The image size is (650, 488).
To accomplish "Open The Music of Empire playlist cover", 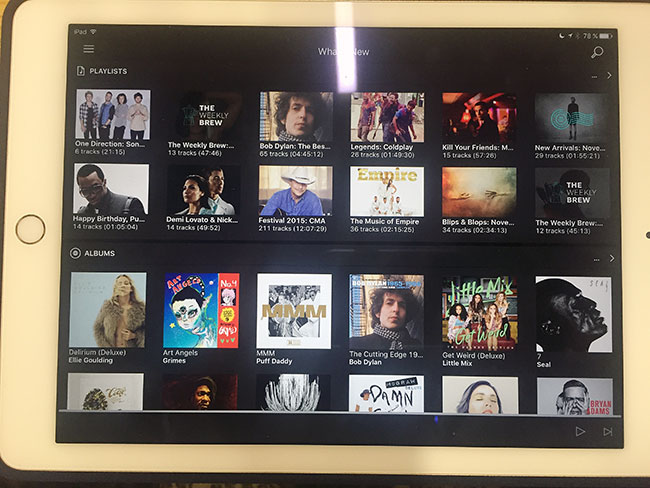I will pyautogui.click(x=387, y=192).
